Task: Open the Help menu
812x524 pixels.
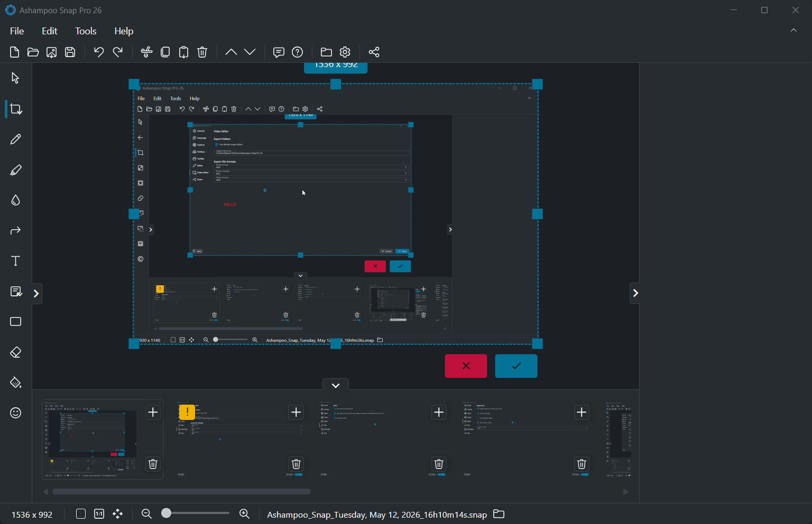Action: pyautogui.click(x=124, y=31)
